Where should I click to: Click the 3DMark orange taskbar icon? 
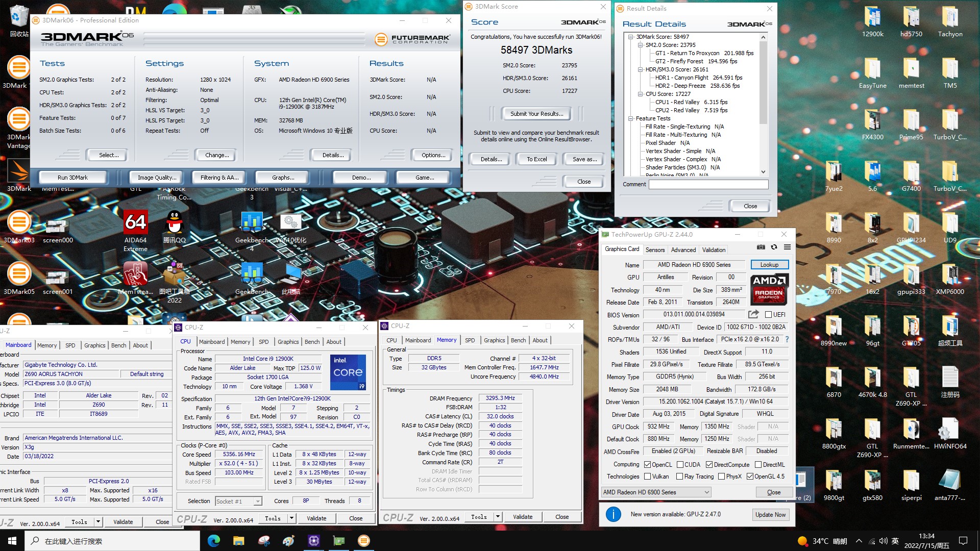click(364, 540)
